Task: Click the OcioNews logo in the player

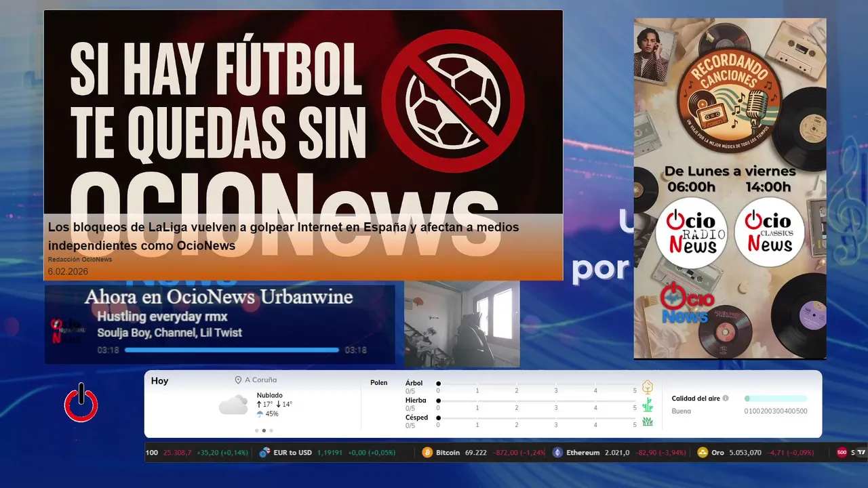Action: coord(68,331)
